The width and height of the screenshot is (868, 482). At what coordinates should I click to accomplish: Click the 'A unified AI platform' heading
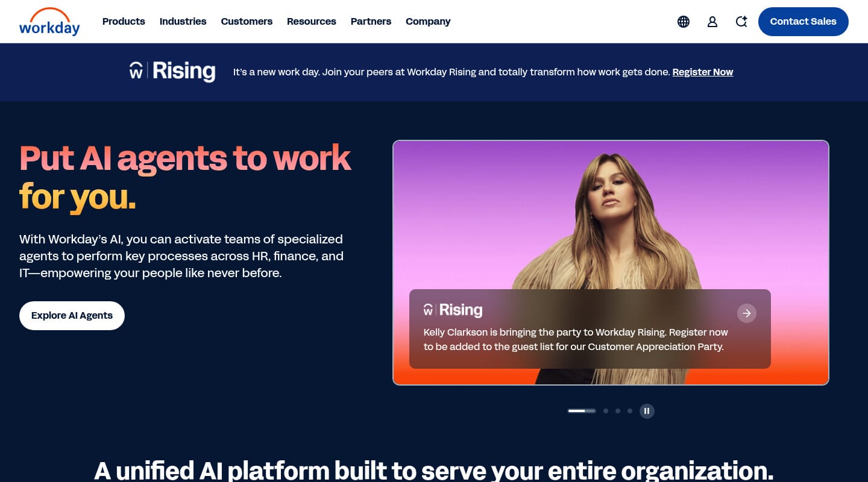[x=434, y=470]
